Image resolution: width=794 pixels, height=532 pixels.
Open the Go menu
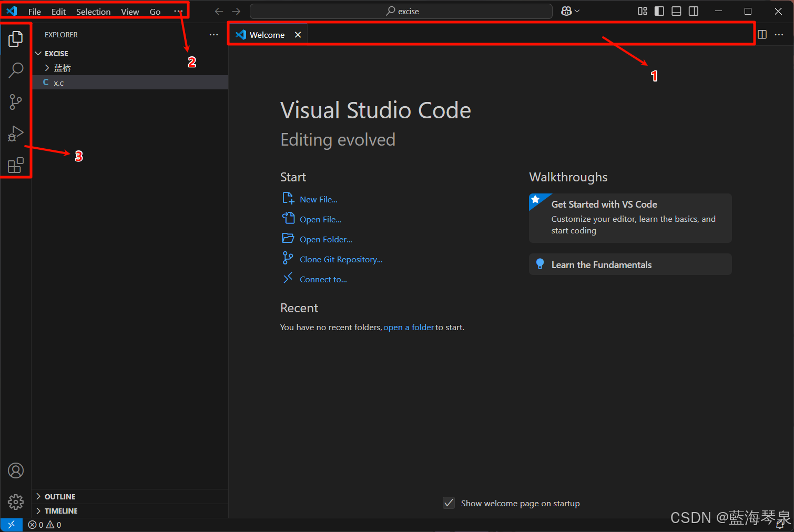click(155, 12)
